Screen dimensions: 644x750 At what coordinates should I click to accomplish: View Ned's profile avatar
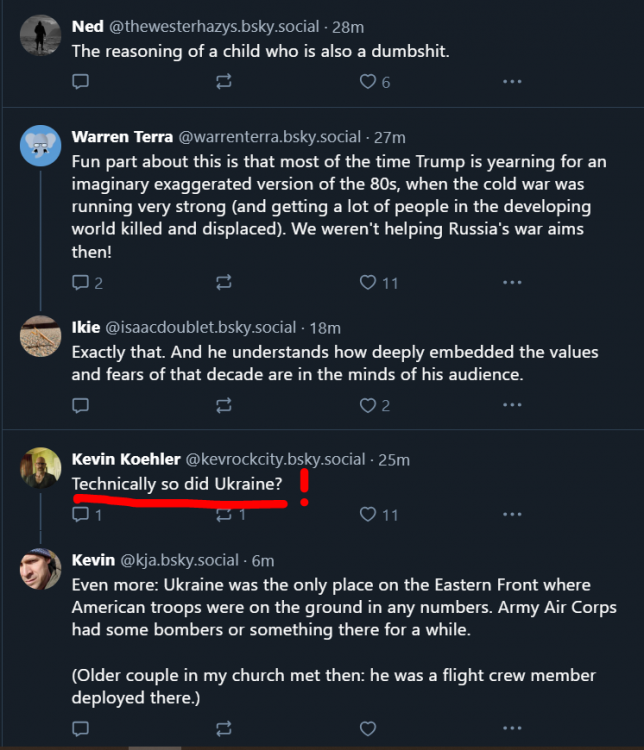click(x=41, y=36)
